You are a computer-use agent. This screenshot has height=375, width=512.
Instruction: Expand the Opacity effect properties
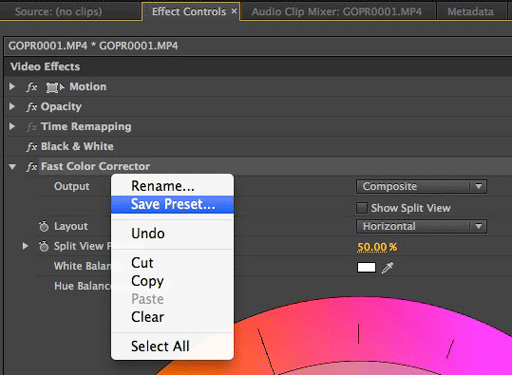[x=12, y=107]
